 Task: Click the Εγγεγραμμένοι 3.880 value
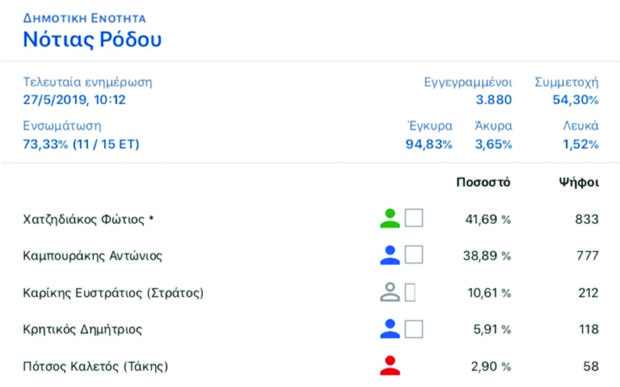pos(493,100)
